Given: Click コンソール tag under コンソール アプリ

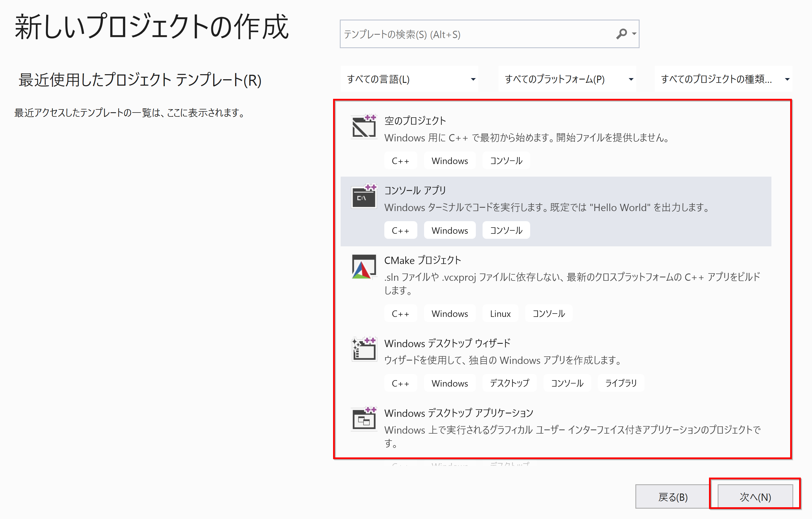Looking at the screenshot, I should point(506,230).
